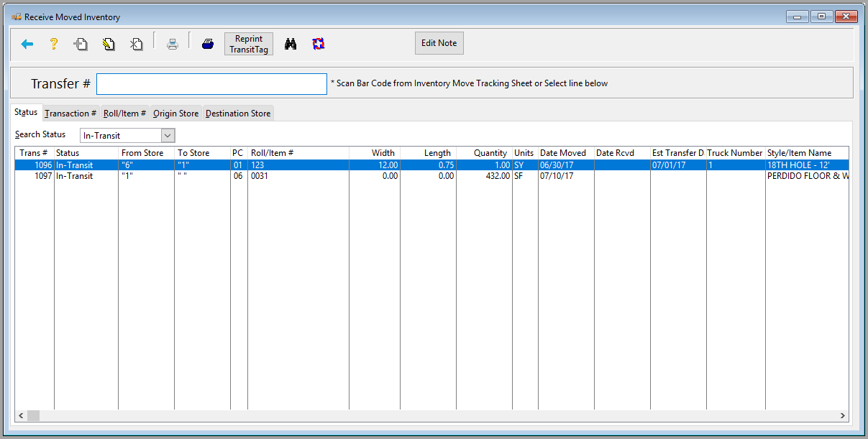Open help via the question mark icon
The width and height of the screenshot is (868, 439).
[x=53, y=44]
